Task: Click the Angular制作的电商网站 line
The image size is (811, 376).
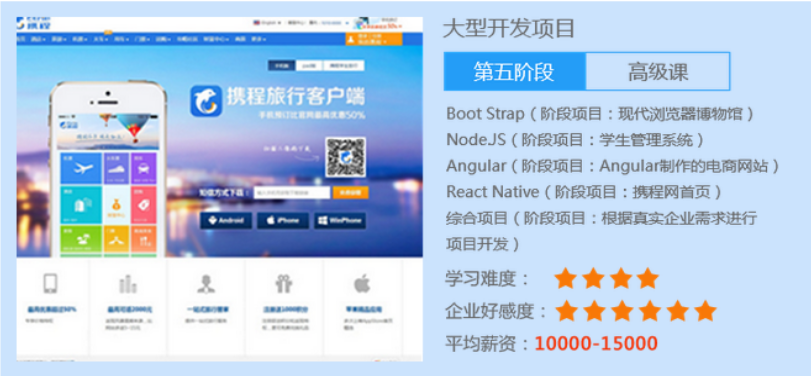Action: tap(613, 166)
